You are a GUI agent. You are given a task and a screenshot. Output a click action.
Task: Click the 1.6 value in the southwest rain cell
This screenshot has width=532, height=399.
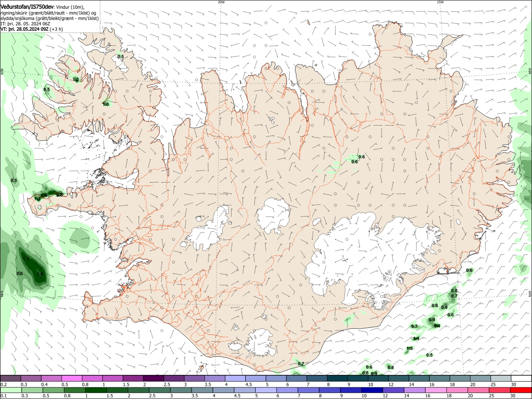[40, 274]
